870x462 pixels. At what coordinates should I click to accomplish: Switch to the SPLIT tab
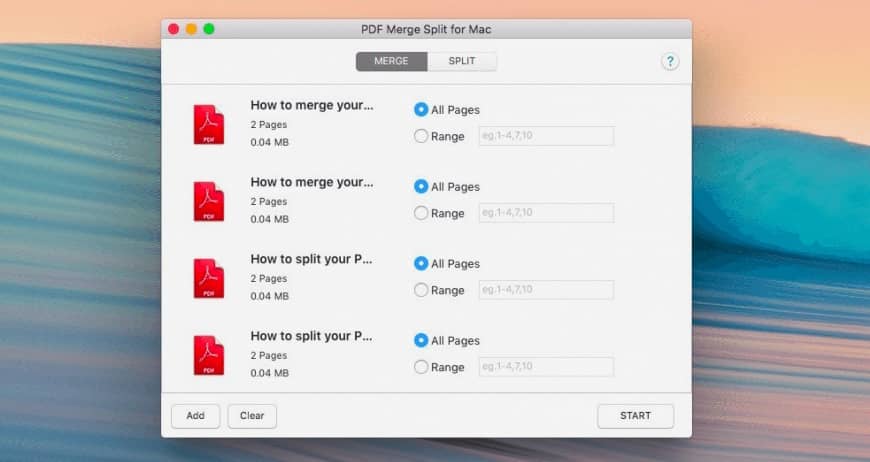[462, 61]
